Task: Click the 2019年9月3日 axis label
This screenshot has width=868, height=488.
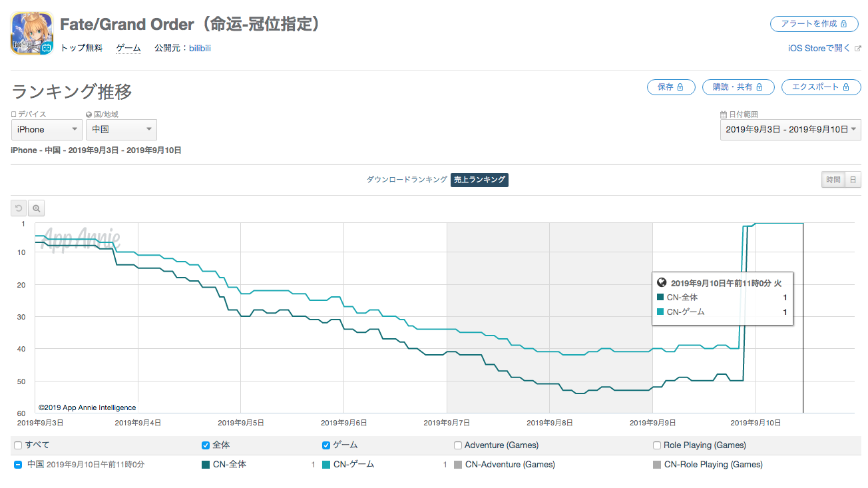Action: click(x=40, y=422)
